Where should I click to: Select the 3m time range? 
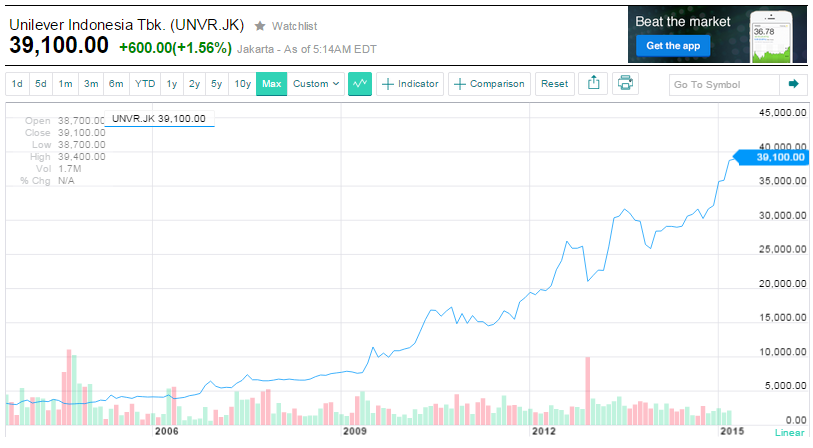pos(91,83)
